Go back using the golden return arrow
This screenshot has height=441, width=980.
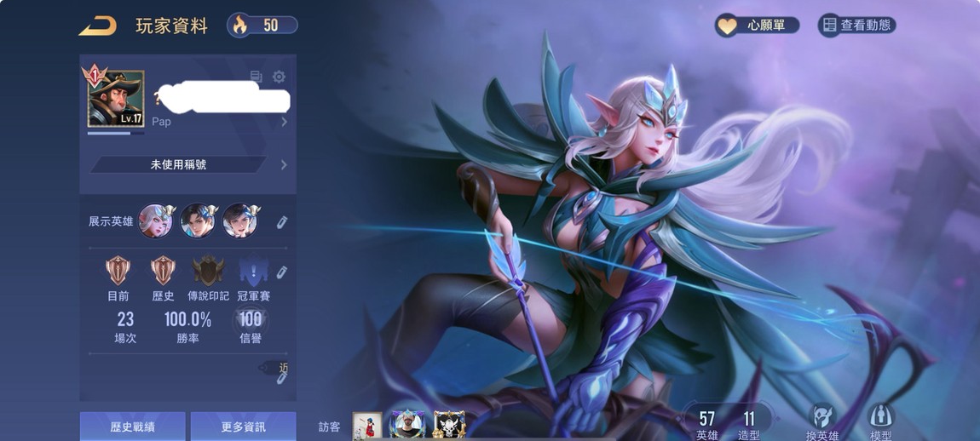point(98,26)
